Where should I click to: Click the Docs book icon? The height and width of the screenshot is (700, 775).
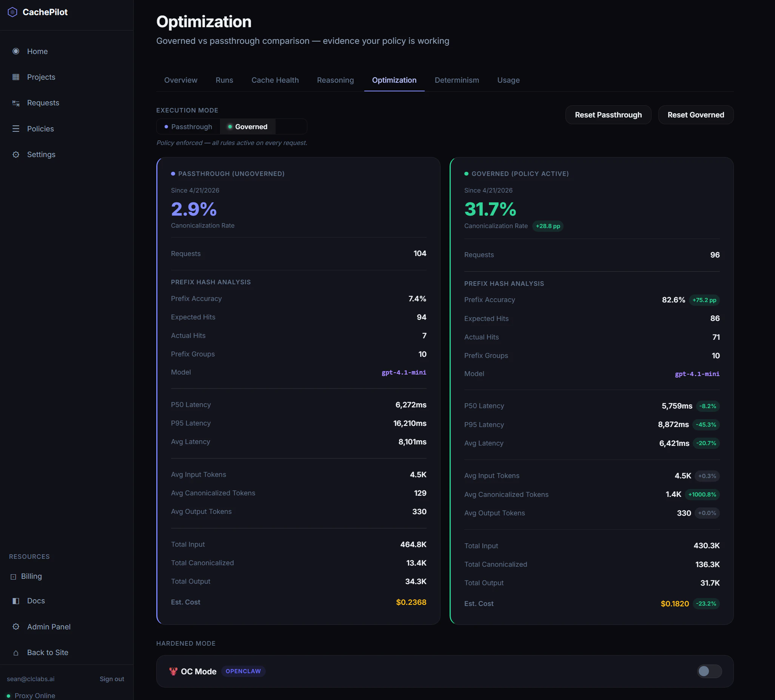16,601
